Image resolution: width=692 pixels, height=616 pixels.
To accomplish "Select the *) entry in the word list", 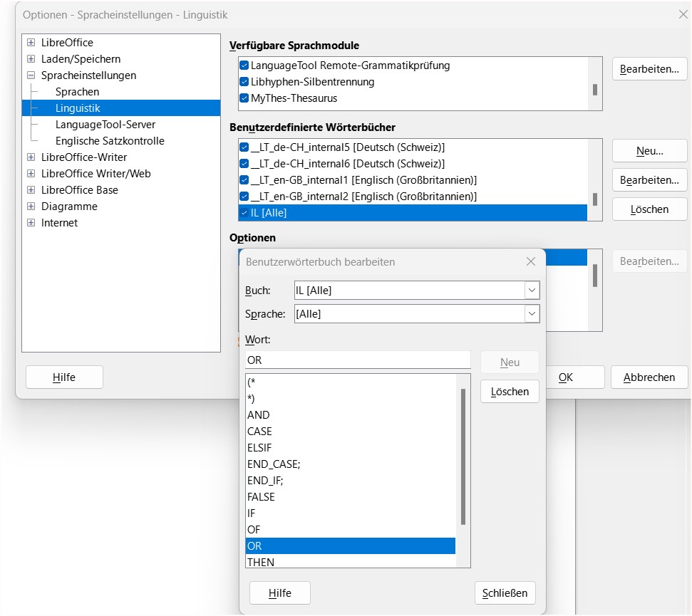I will click(x=351, y=398).
